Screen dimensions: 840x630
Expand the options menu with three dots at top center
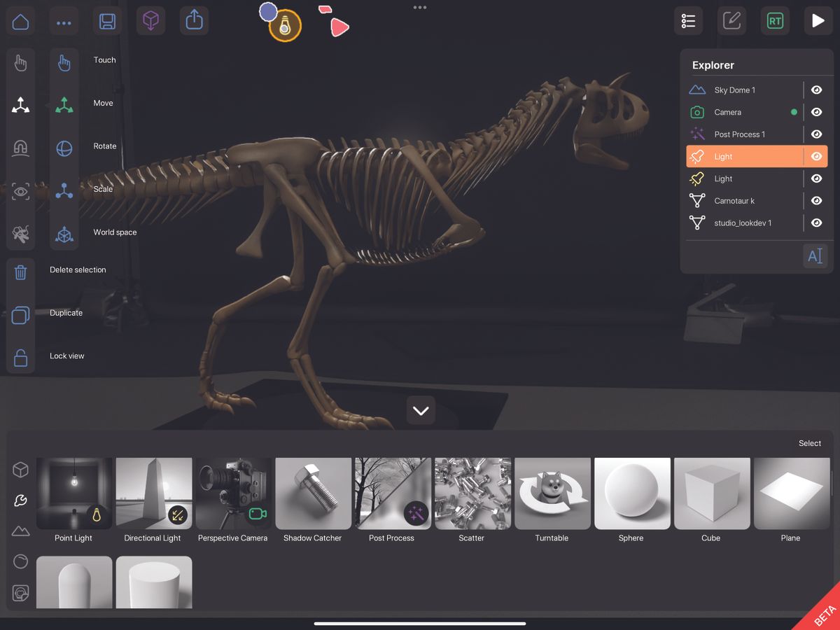[x=419, y=7]
